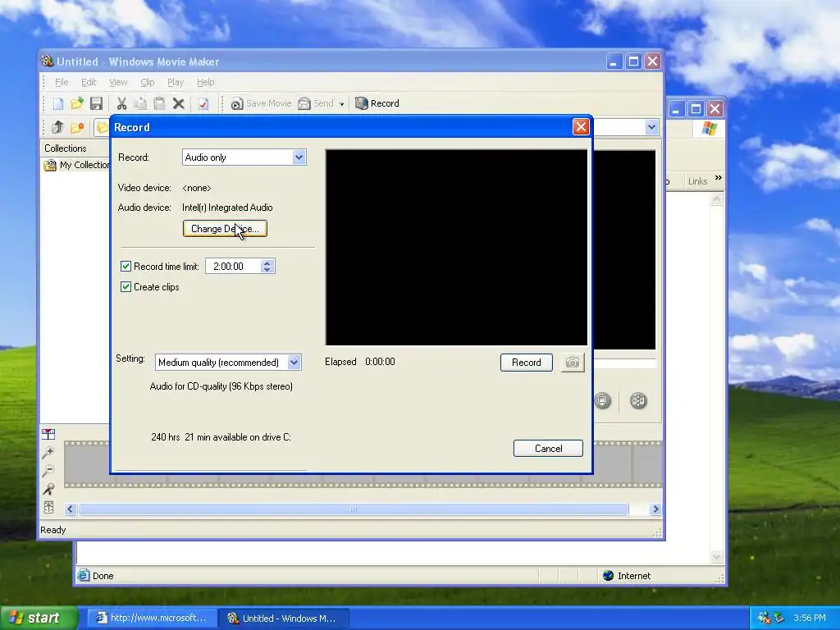840x630 pixels.
Task: Click the Copy toolbar icon
Action: pos(140,103)
